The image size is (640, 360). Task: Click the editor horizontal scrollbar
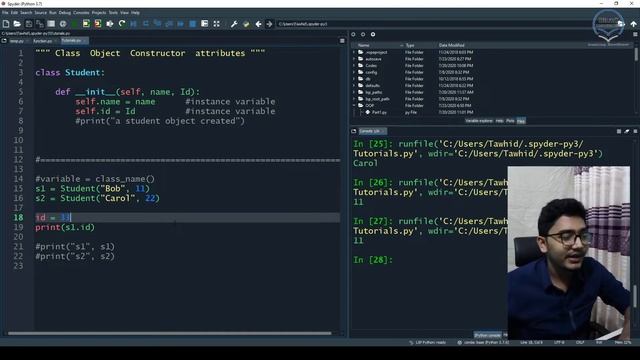[x=169, y=333]
